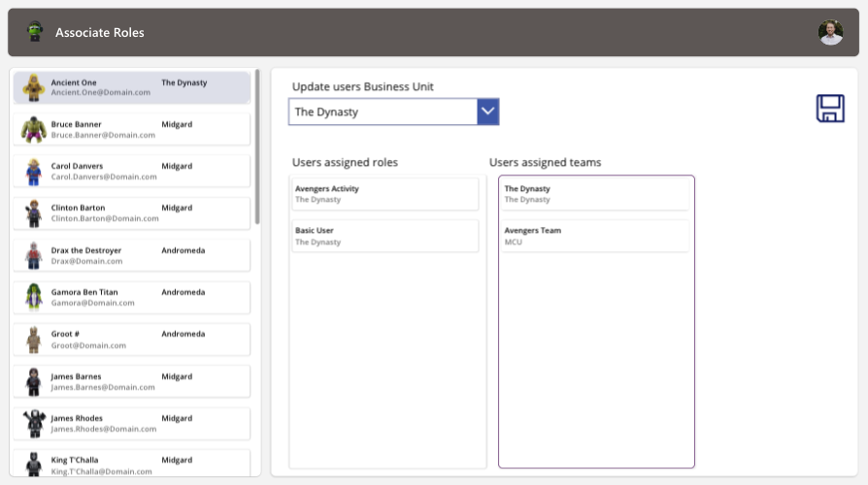Click Users assigned teams heading
The height and width of the screenshot is (485, 868).
[x=546, y=163]
